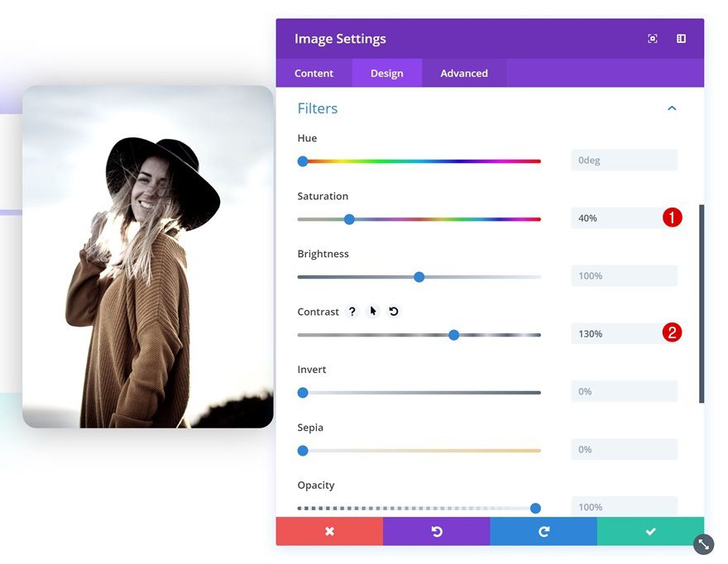Click the Hue slider handle
The height and width of the screenshot is (564, 728).
coord(303,161)
